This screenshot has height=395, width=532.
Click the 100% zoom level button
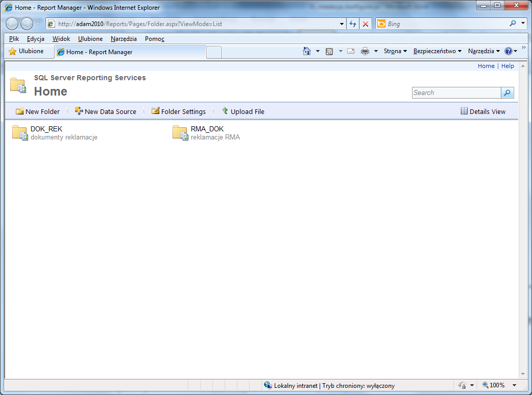(494, 385)
